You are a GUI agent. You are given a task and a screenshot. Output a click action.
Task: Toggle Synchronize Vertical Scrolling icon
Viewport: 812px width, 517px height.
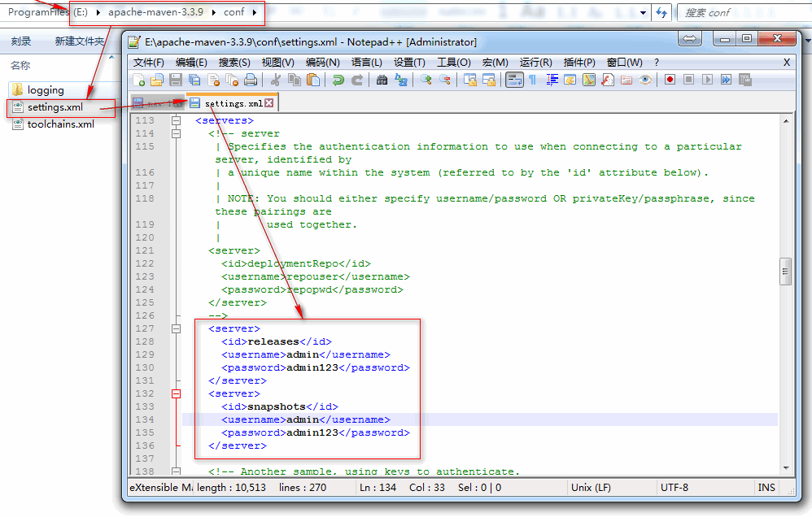click(x=469, y=80)
